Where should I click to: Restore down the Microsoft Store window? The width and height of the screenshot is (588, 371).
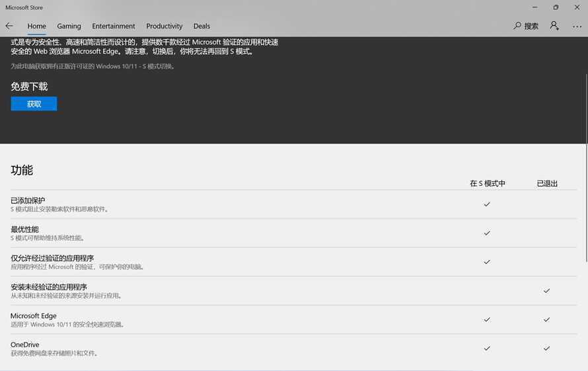[x=556, y=7]
